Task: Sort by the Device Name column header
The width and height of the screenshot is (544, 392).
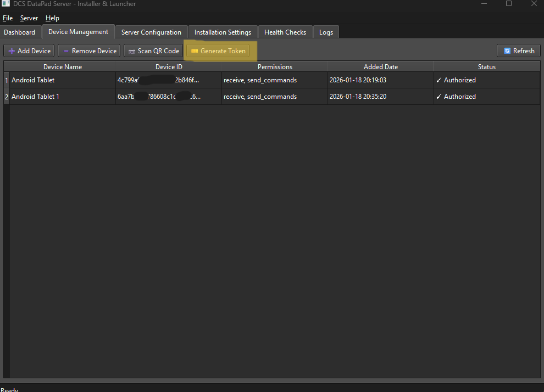Action: pos(63,66)
